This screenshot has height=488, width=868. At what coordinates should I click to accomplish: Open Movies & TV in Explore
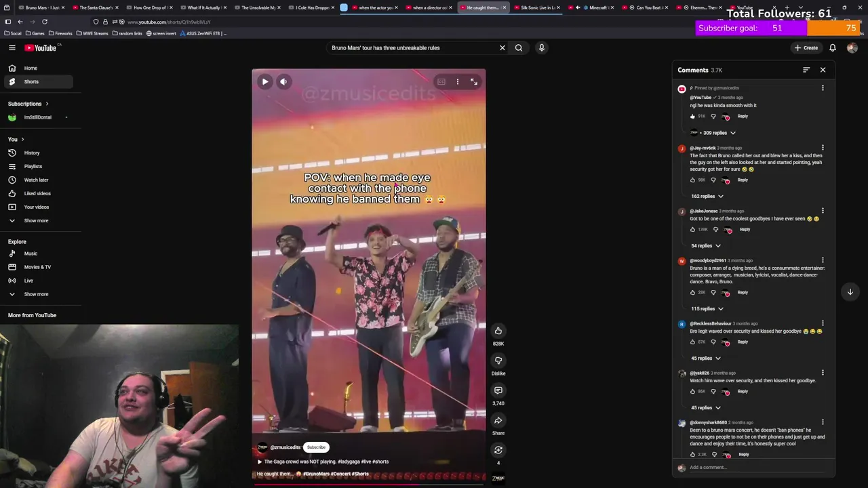coord(37,267)
